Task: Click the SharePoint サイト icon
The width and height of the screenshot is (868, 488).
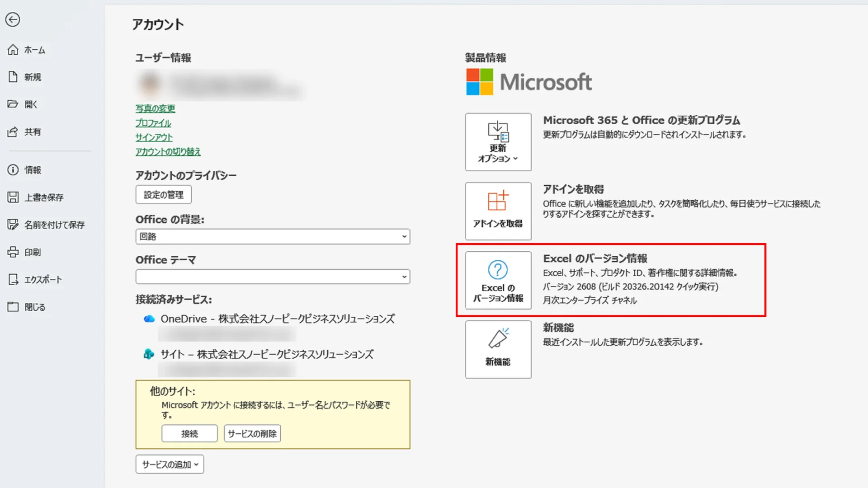Action: click(149, 354)
